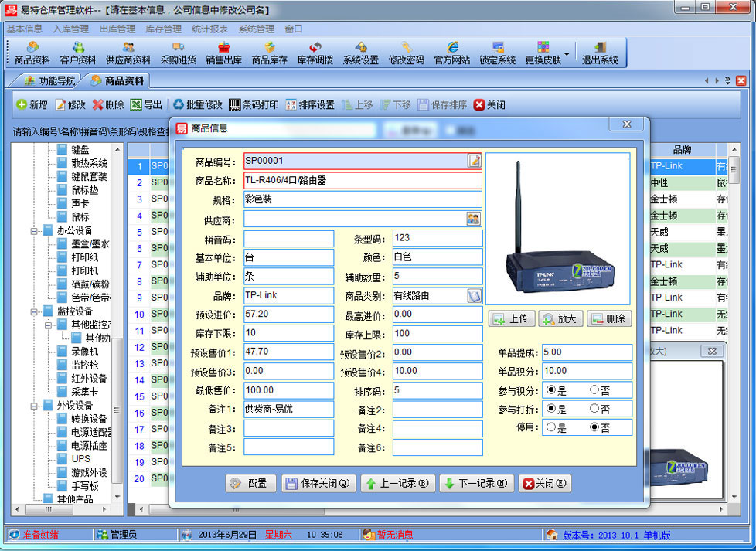This screenshot has width=756, height=551.
Task: Click the router product image
Action: coord(559,230)
